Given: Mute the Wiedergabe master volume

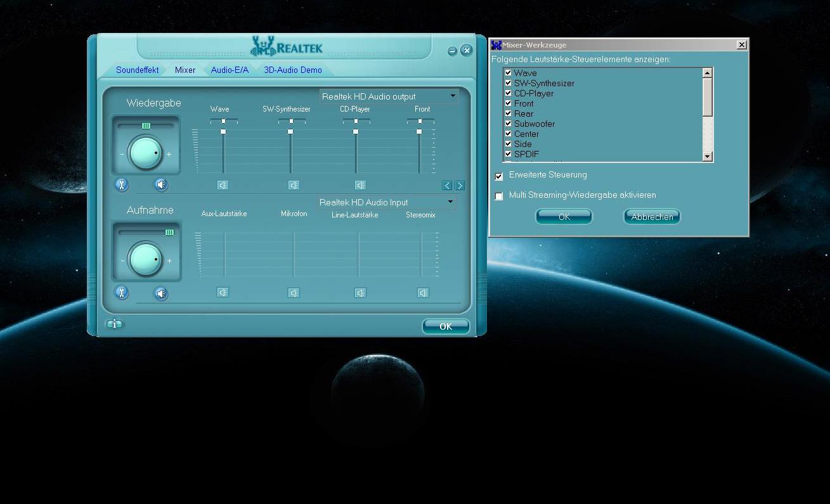Looking at the screenshot, I should point(161,184).
